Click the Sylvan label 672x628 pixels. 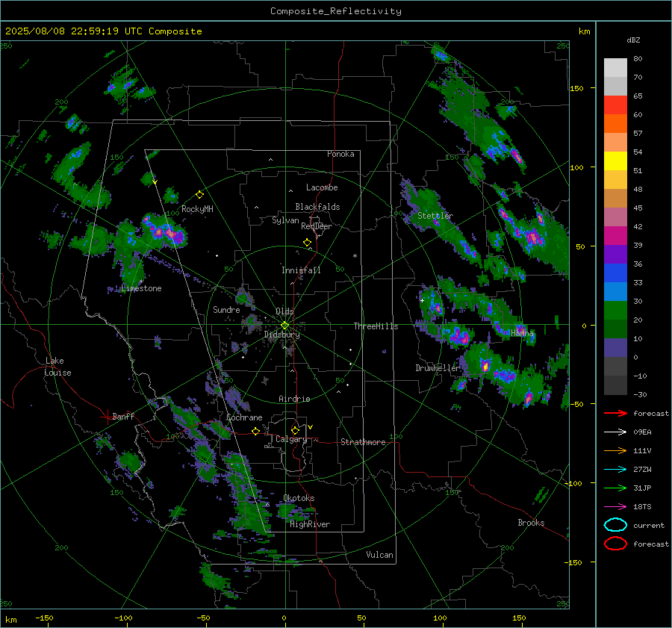coord(285,220)
